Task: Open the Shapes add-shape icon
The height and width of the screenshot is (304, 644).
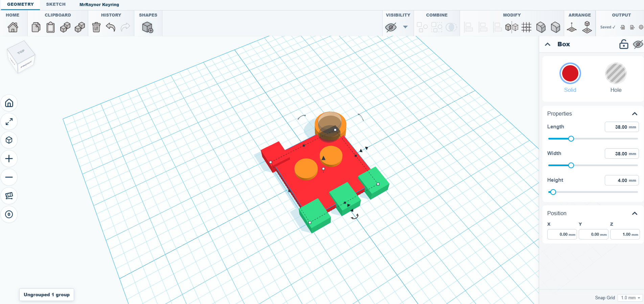Action: pos(148,27)
